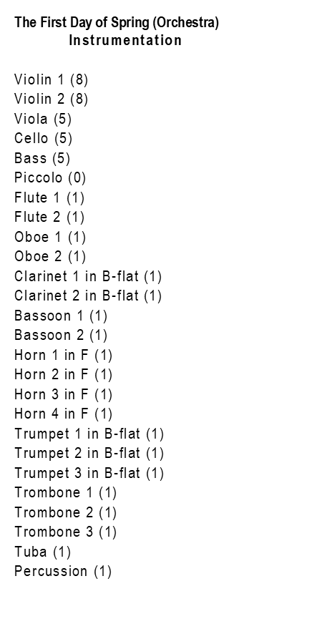
Task: Select the Oboe 2 (1) entry
Action: [x=50, y=257]
